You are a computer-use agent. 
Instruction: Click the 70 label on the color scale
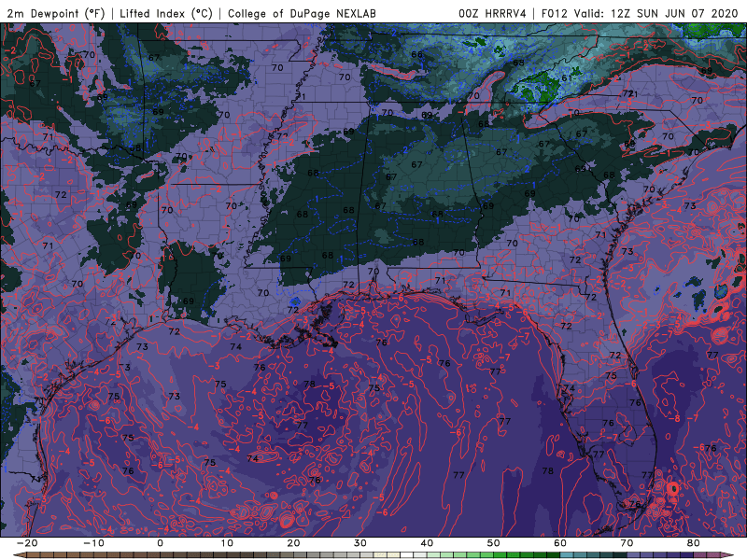point(627,543)
